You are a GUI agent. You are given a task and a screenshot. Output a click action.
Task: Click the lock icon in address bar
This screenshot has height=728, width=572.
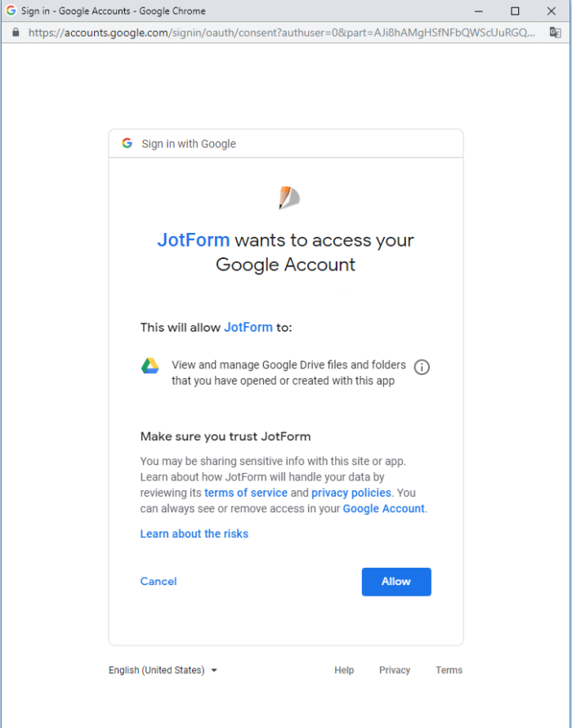[x=15, y=33]
